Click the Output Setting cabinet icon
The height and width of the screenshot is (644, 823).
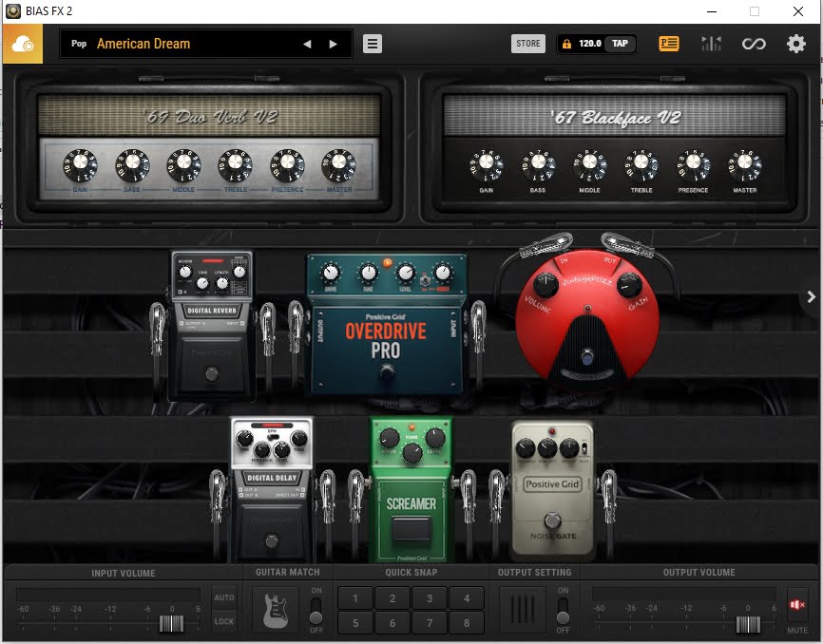click(x=523, y=610)
